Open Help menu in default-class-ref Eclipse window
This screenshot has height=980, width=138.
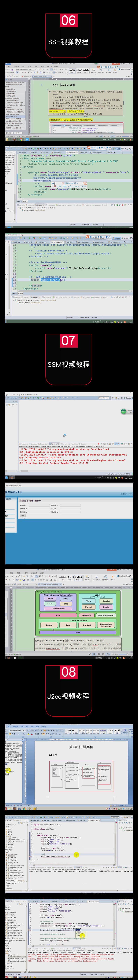(22, 235)
